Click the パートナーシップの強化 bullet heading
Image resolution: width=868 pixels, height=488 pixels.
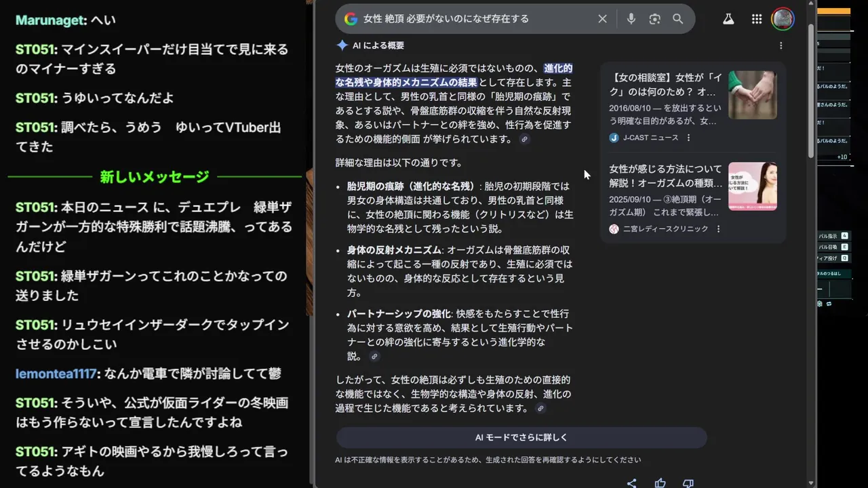(399, 314)
